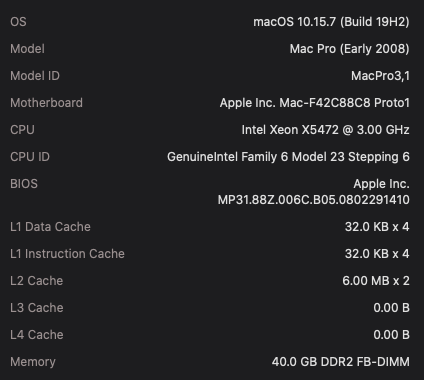Click the L1 Instruction Cache size value
Image resolution: width=424 pixels, height=380 pixels.
(377, 254)
